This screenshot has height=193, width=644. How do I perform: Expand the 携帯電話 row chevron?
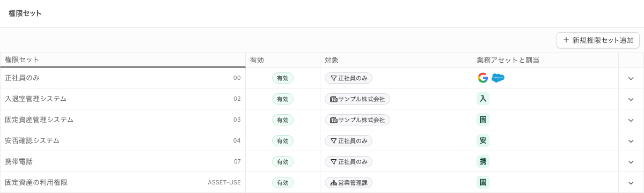pyautogui.click(x=631, y=162)
